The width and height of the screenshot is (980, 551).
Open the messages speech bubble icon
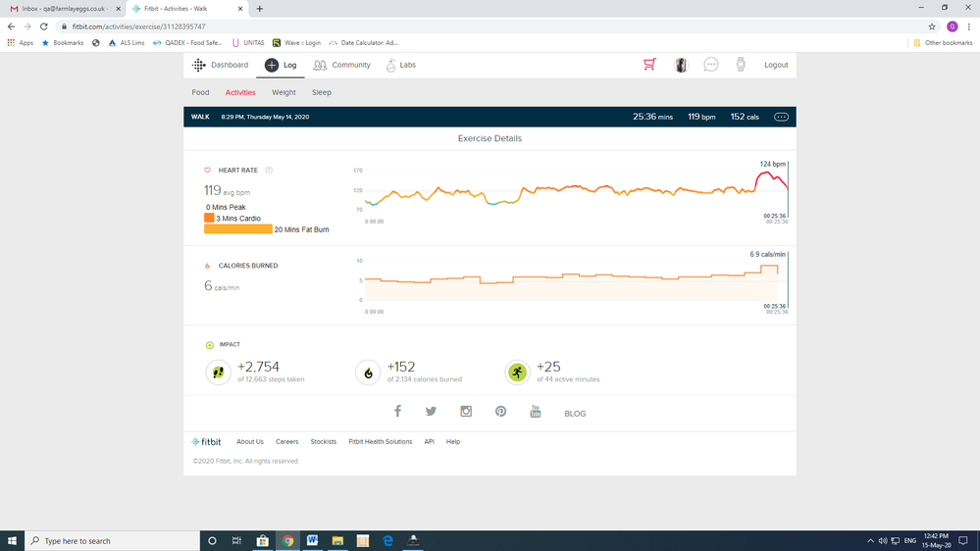710,65
